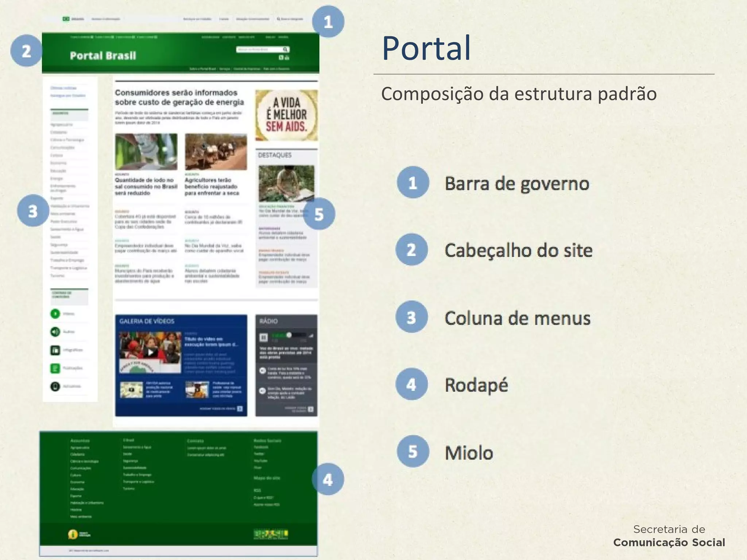Click the 'Portal' slide title
This screenshot has height=560, width=747.
click(x=426, y=48)
